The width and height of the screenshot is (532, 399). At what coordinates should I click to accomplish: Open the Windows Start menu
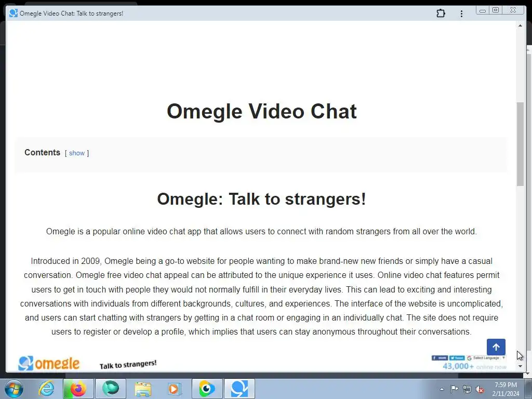pos(14,389)
